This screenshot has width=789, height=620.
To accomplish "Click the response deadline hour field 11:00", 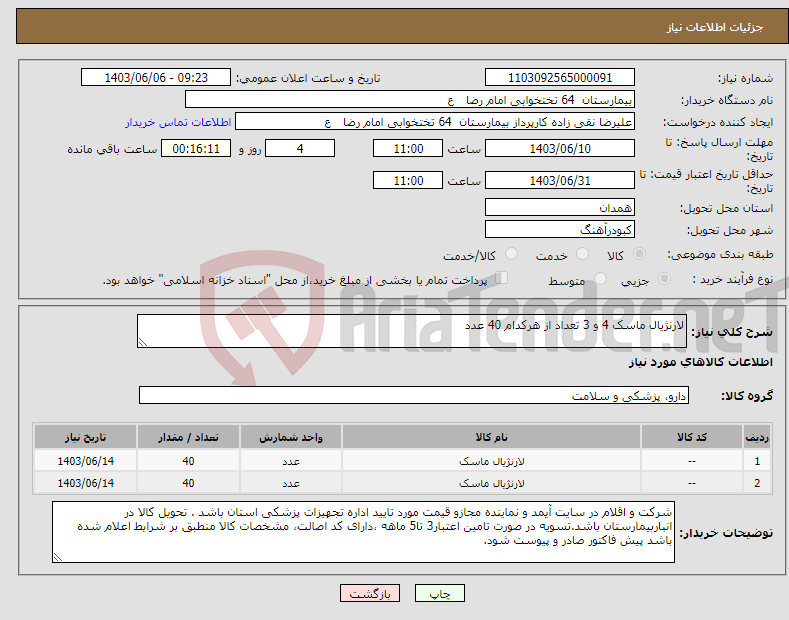I will pos(408,148).
